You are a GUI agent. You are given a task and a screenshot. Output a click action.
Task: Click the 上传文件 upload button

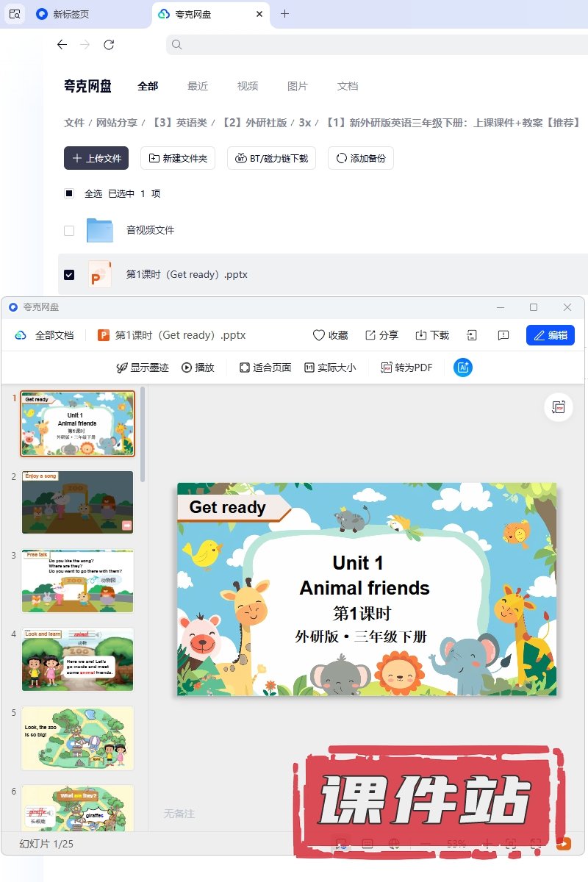[x=96, y=158]
